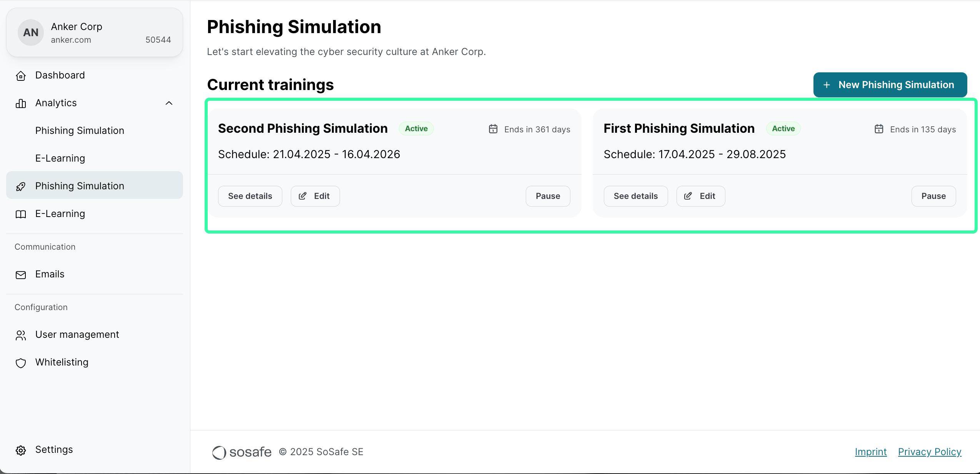This screenshot has width=980, height=474.
Task: Click the User management people icon
Action: coord(21,335)
